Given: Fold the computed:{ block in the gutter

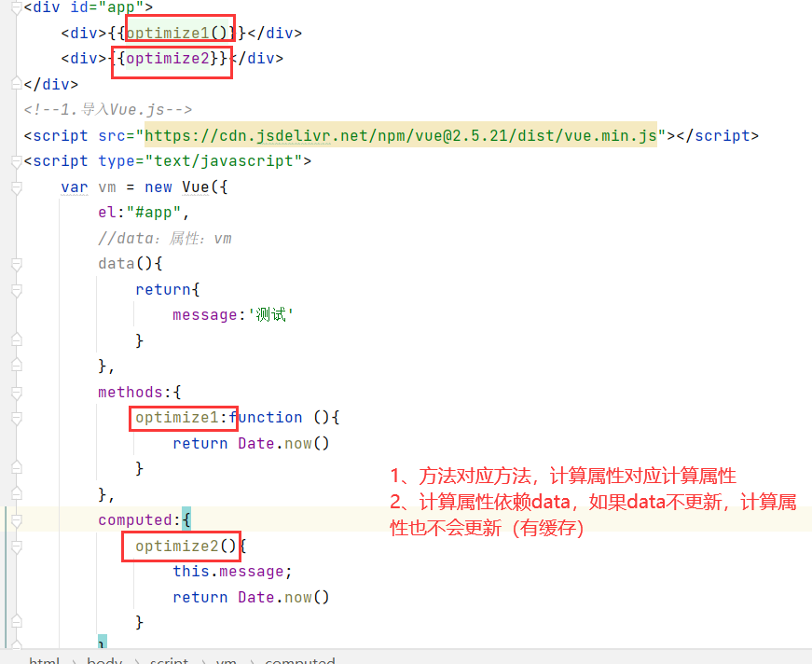Looking at the screenshot, I should pyautogui.click(x=15, y=520).
